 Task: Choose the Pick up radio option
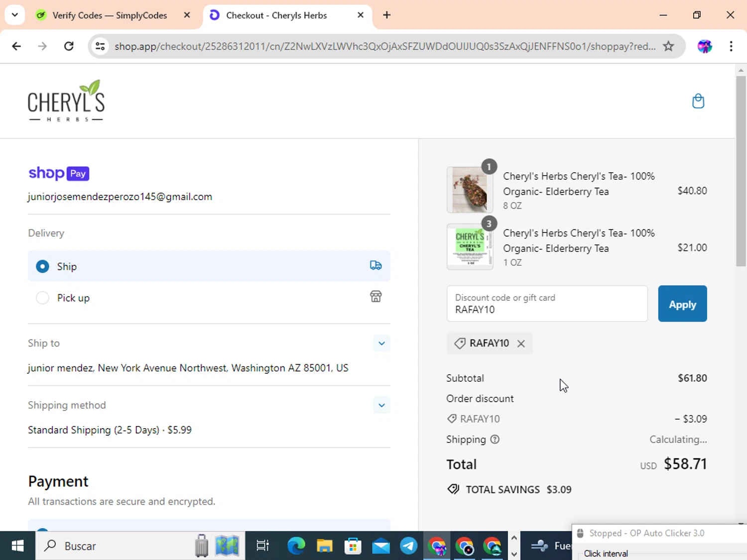tap(42, 298)
